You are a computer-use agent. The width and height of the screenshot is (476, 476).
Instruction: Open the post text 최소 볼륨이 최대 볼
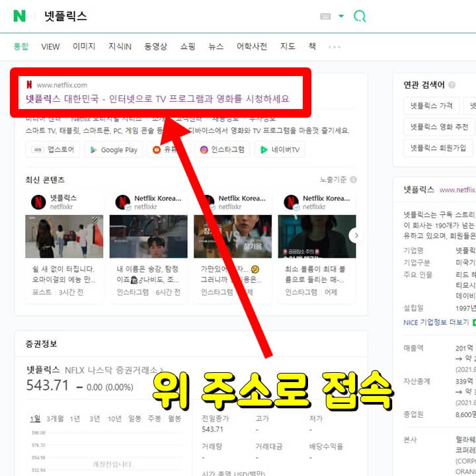point(315,274)
